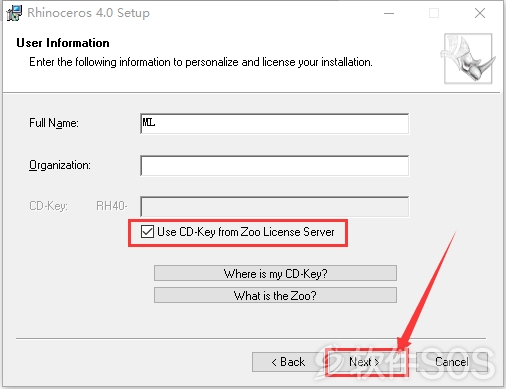506x389 pixels.
Task: Go back with the '< Back' button
Action: click(288, 362)
